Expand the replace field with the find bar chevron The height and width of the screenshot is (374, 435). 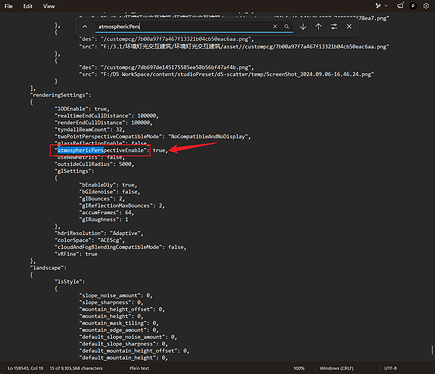click(x=85, y=27)
